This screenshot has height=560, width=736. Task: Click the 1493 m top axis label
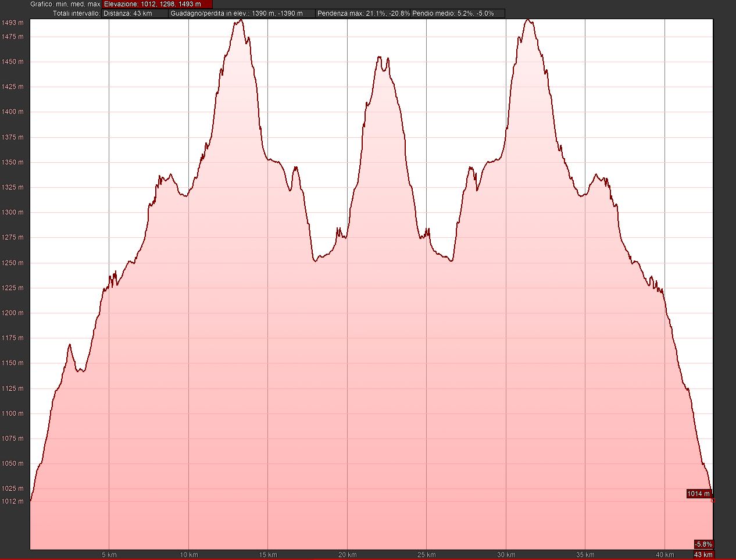(12, 23)
